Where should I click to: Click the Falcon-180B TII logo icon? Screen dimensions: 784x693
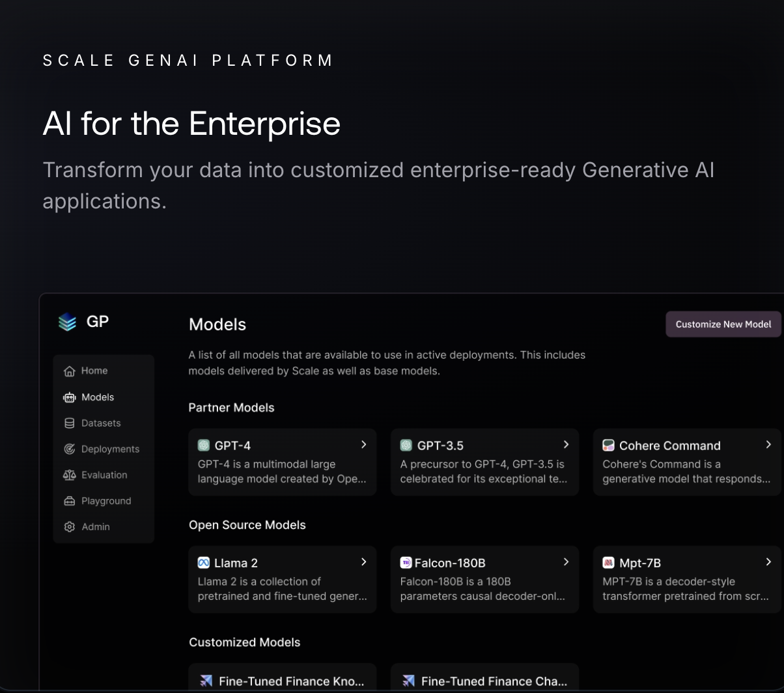(x=406, y=563)
